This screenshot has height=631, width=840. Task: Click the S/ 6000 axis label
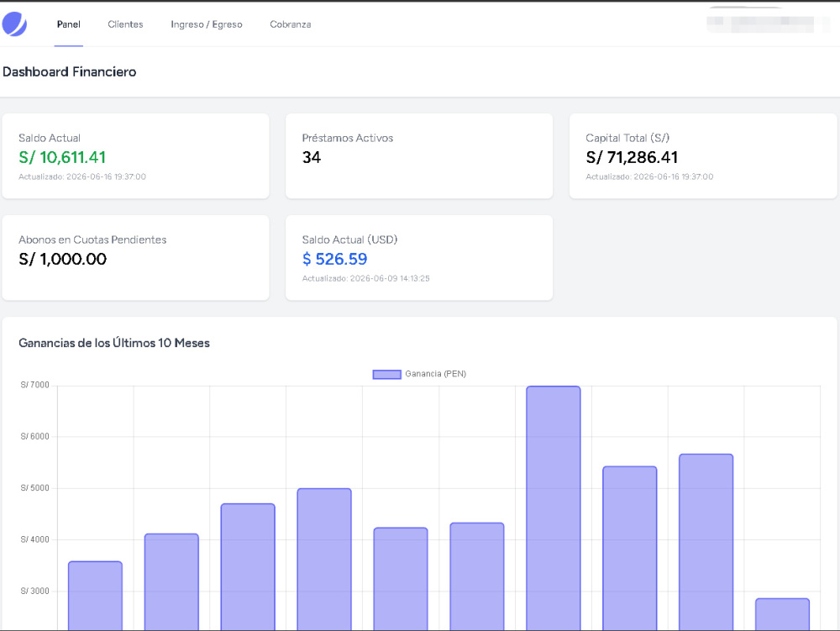[x=34, y=437]
